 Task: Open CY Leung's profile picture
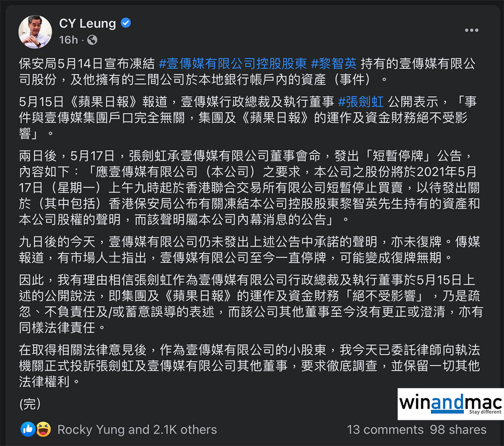pyautogui.click(x=35, y=31)
